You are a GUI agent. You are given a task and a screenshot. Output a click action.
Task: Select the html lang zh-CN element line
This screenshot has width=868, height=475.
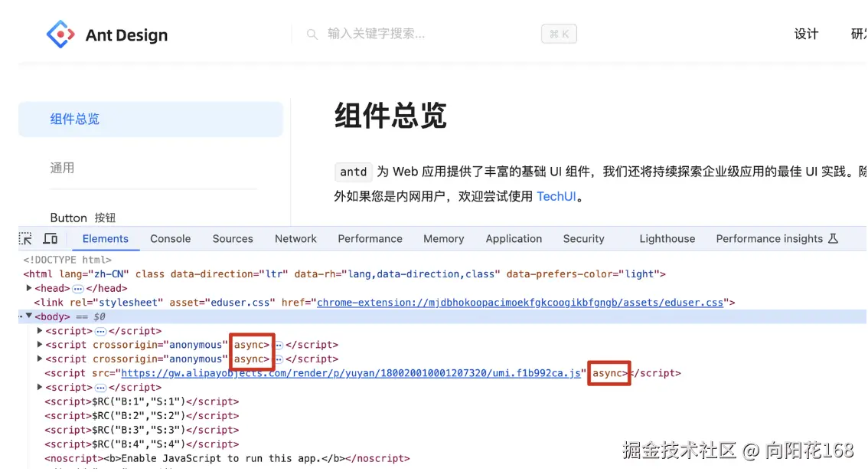tap(344, 274)
